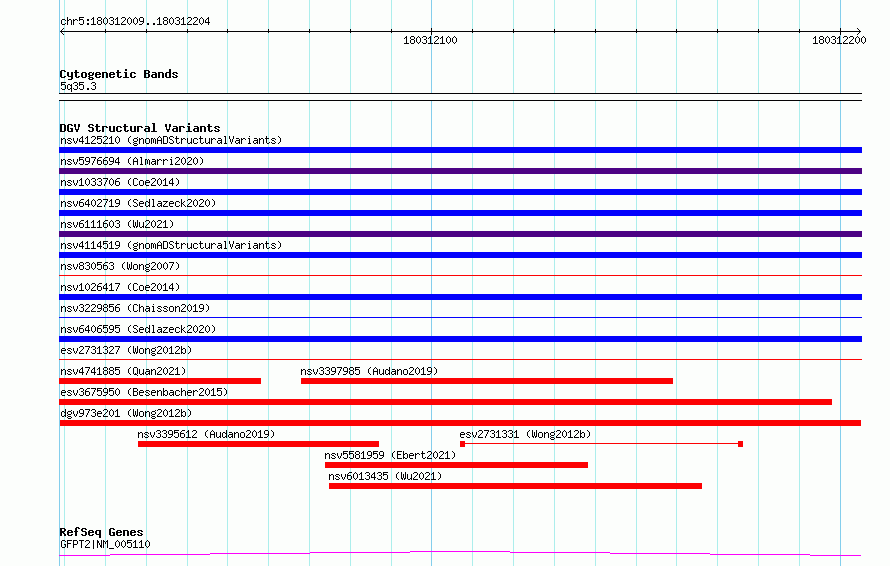890x566 pixels.
Task: Open the nsv3395612 (Audano2019) variant label
Action: [x=206, y=434]
